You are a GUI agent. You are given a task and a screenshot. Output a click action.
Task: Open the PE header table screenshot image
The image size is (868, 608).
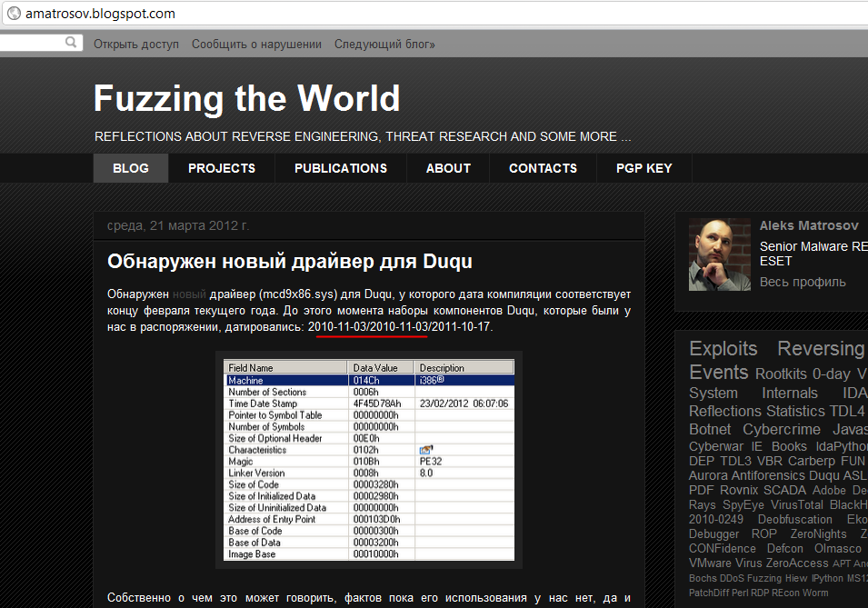(369, 460)
